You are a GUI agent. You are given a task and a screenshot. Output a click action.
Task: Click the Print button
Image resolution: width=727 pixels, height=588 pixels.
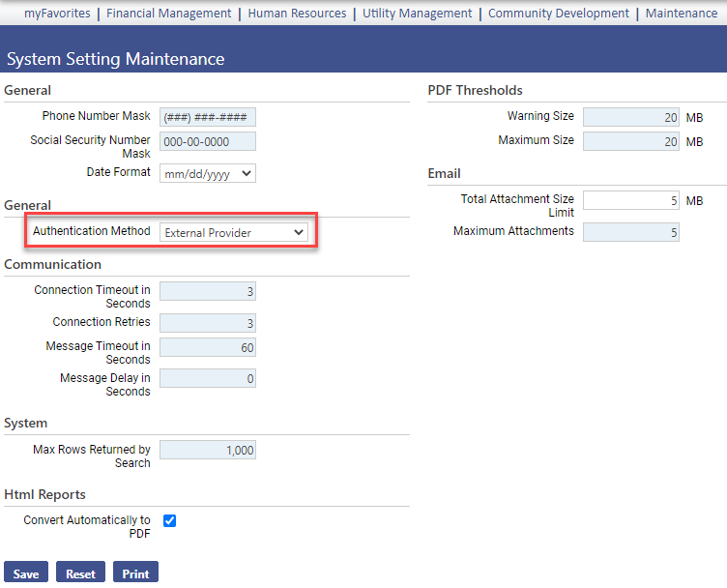(135, 573)
